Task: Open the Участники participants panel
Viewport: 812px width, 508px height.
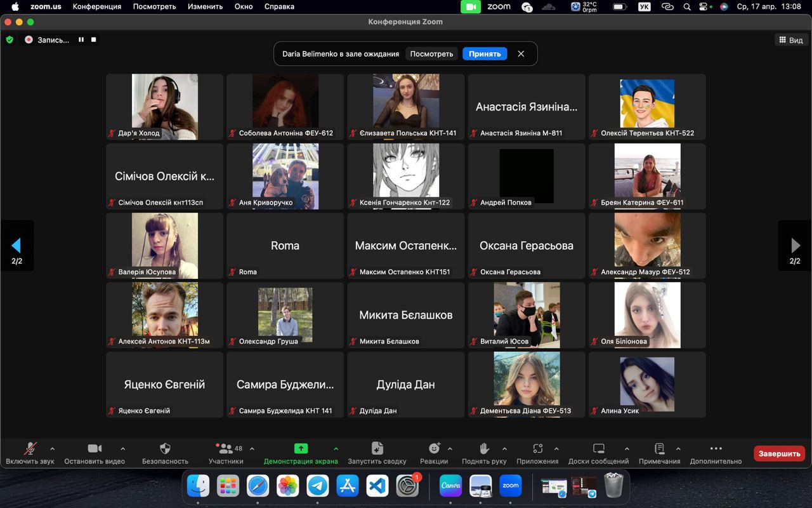Action: (x=226, y=448)
